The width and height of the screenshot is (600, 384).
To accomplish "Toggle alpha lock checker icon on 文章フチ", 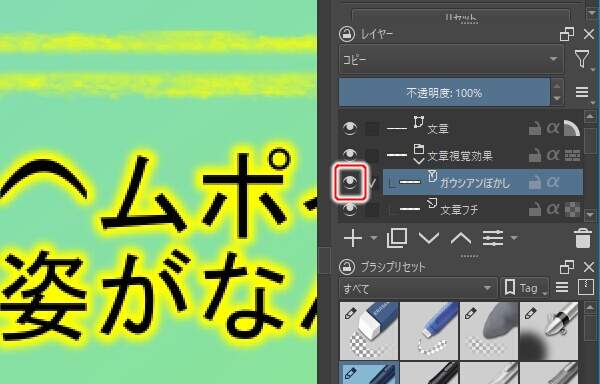I will click(572, 209).
